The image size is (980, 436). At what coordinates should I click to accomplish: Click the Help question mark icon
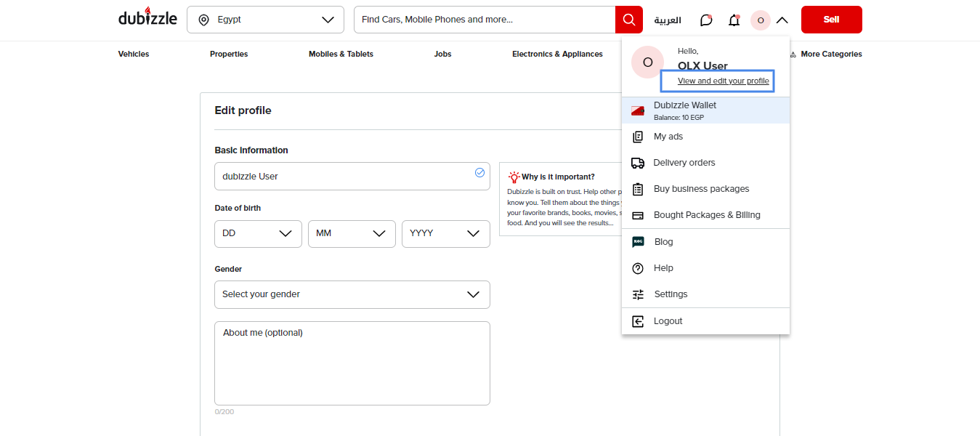tap(637, 267)
